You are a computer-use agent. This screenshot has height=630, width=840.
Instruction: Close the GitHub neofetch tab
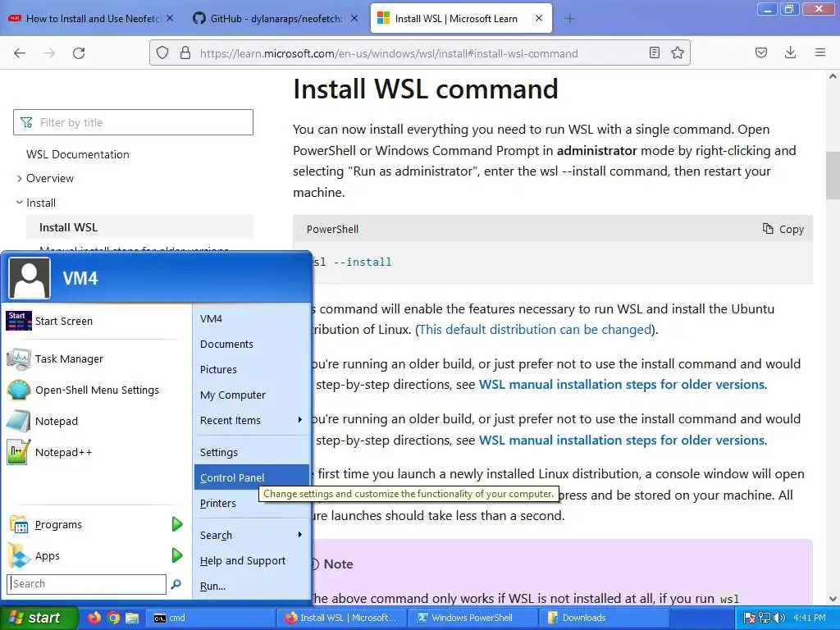354,18
